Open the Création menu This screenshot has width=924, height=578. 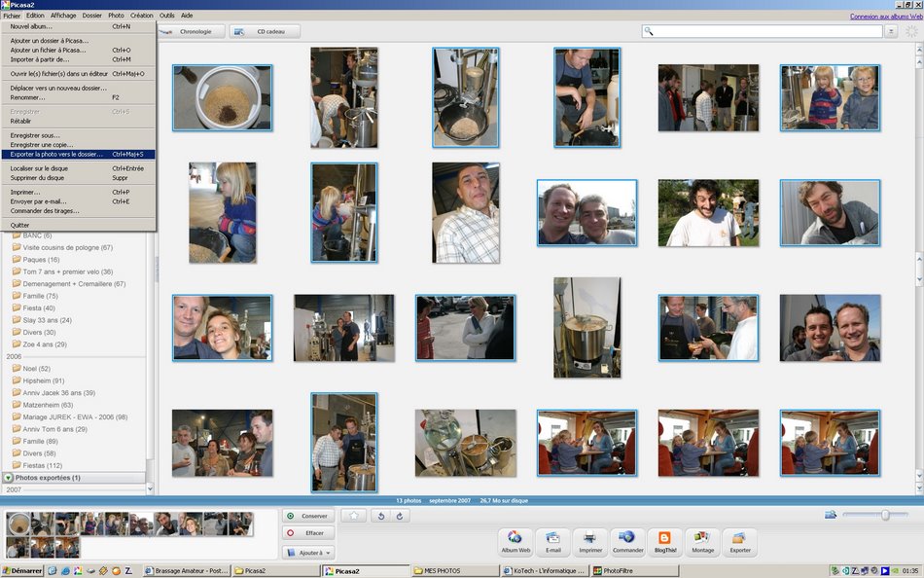point(141,16)
